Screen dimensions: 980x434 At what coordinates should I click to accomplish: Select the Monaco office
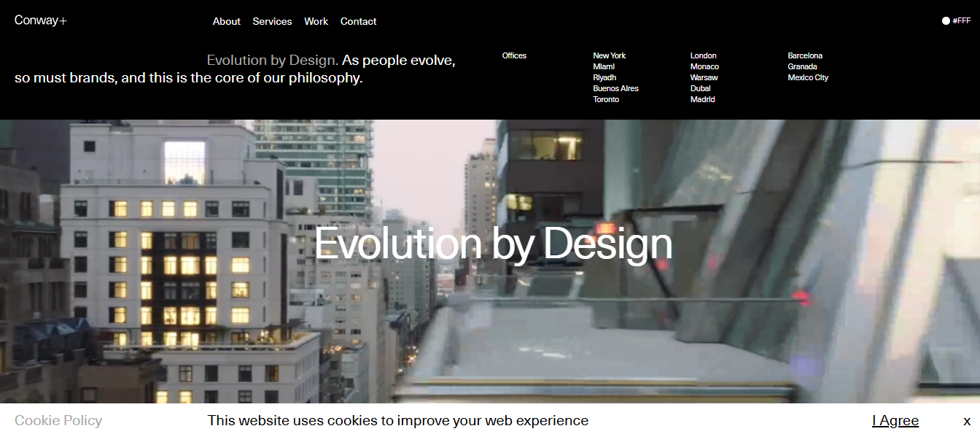pyautogui.click(x=704, y=66)
